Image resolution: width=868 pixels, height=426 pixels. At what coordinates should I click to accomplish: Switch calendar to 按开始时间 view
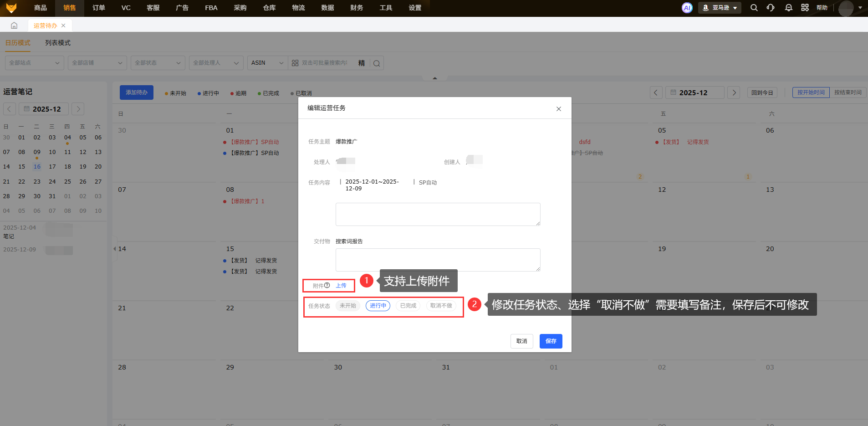coord(811,92)
